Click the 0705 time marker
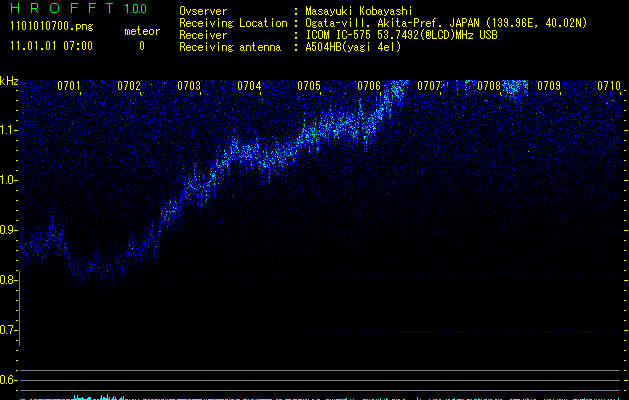Viewport: 629px width, 400px height. (x=309, y=86)
